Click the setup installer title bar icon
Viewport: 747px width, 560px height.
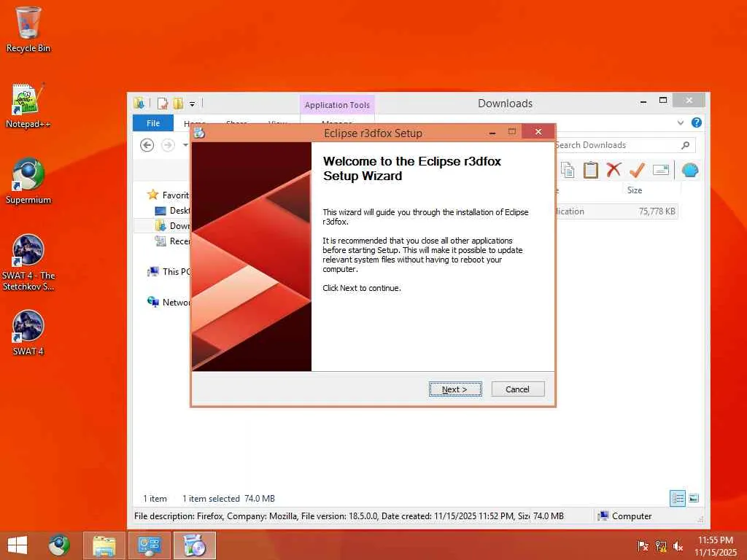click(200, 133)
